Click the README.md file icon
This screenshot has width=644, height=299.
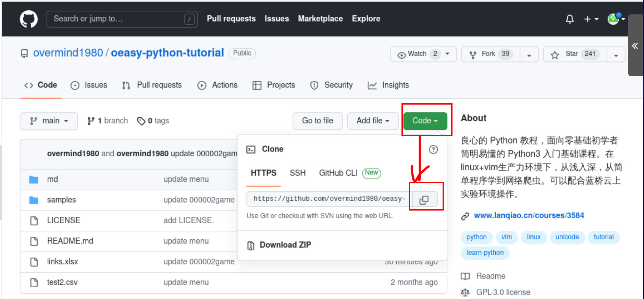(34, 241)
